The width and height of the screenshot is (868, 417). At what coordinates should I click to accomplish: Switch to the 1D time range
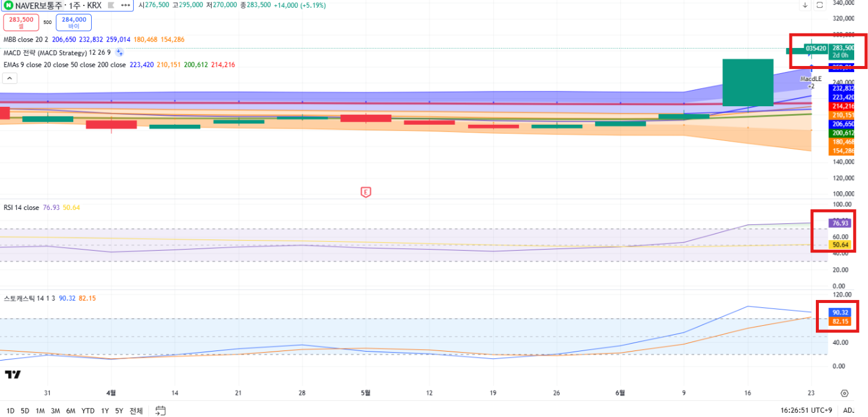click(x=10, y=411)
